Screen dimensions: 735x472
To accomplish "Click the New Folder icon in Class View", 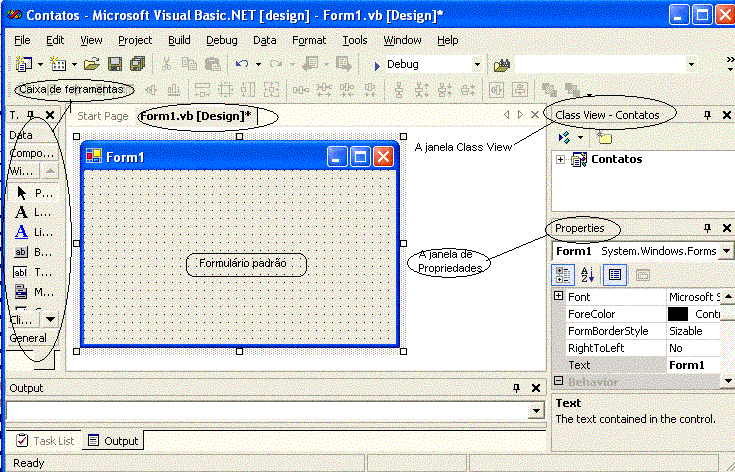I will (x=604, y=138).
